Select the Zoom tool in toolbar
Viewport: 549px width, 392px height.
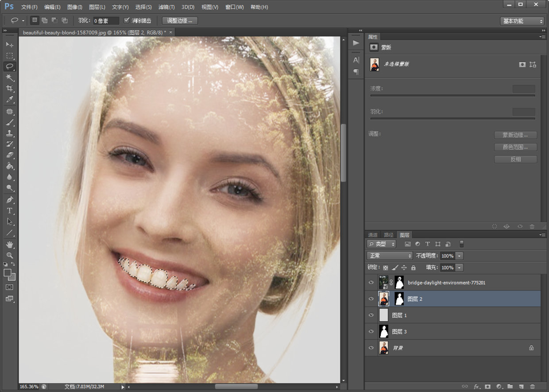[9, 255]
